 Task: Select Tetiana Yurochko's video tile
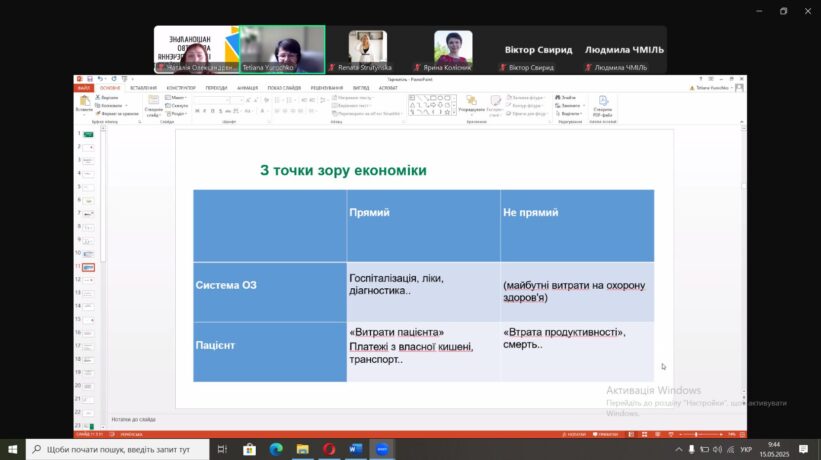point(283,50)
